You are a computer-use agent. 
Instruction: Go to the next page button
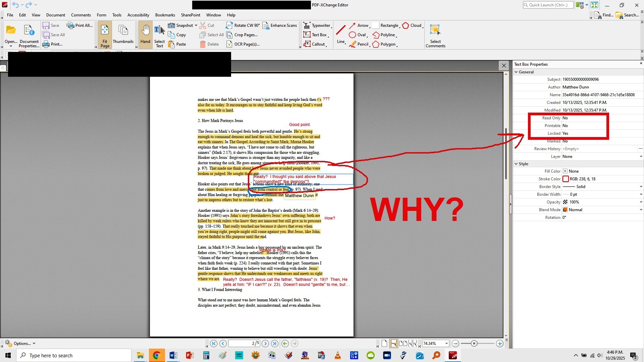tap(265, 344)
